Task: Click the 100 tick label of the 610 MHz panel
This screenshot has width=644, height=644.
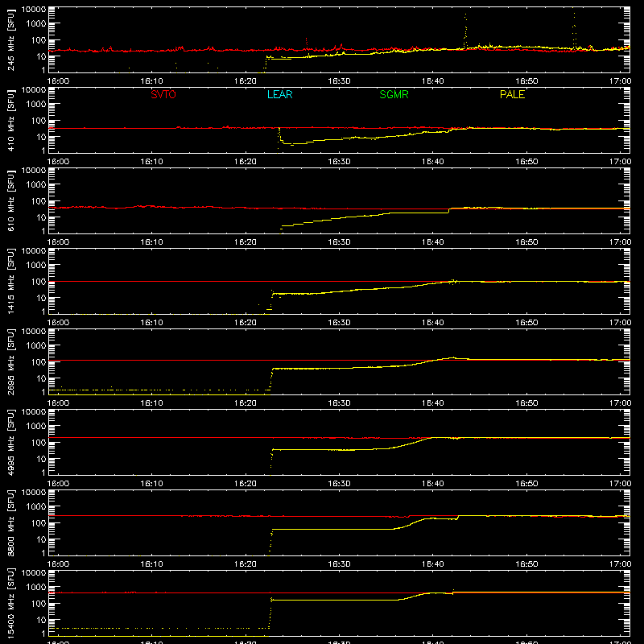Action: coord(39,200)
